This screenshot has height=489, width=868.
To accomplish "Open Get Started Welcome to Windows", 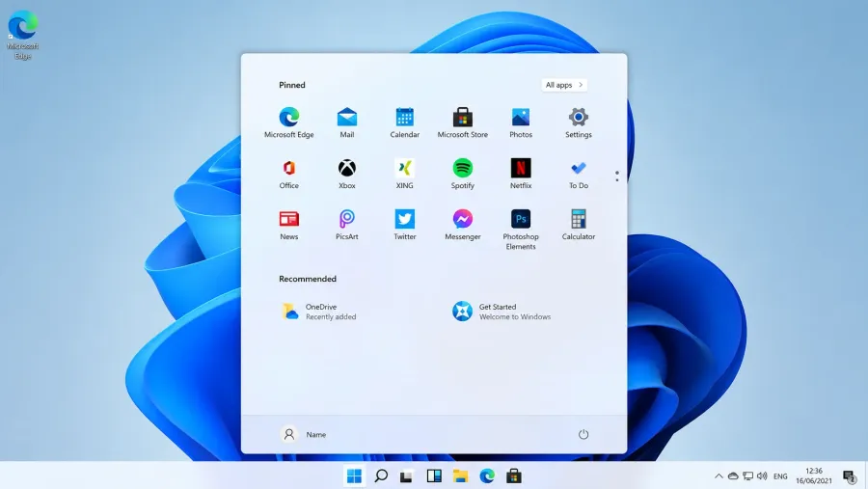I will coord(502,312).
